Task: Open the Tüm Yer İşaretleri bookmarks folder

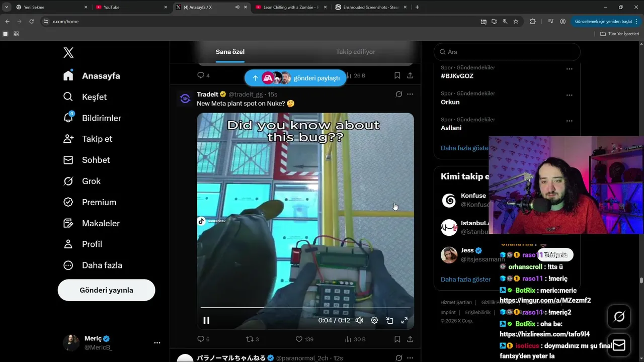Action: (x=619, y=34)
